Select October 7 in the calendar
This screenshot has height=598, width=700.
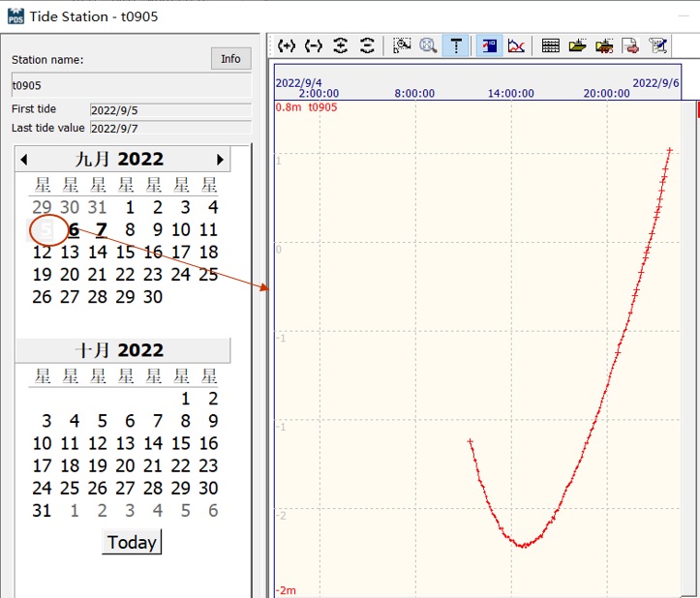pos(157,421)
